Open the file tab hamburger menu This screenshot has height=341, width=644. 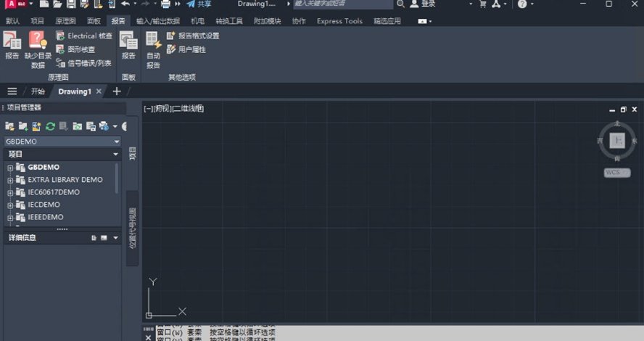tap(12, 91)
